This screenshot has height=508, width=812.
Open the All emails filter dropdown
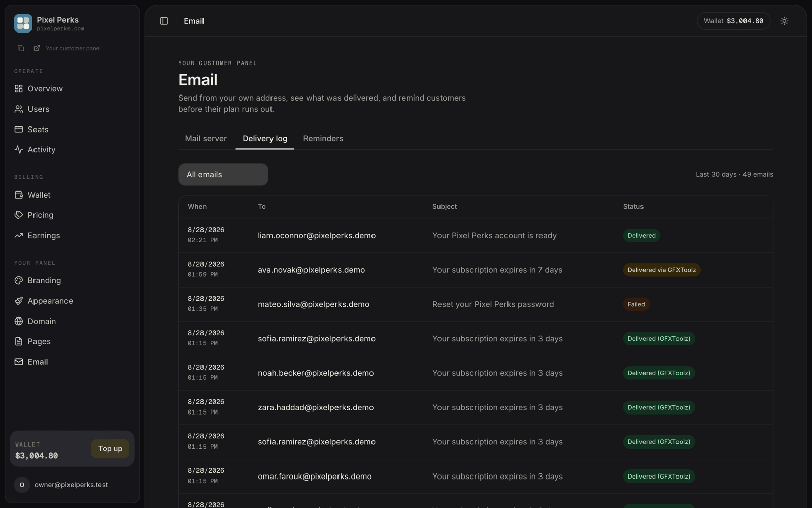click(x=223, y=174)
